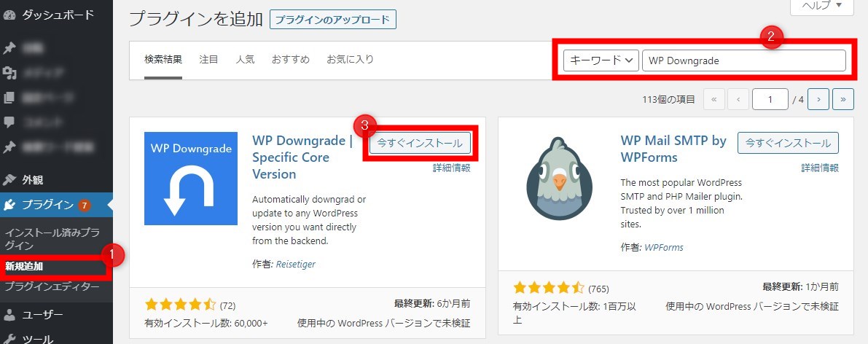Click the plugin update count badge 7
The height and width of the screenshot is (344, 868).
[84, 205]
